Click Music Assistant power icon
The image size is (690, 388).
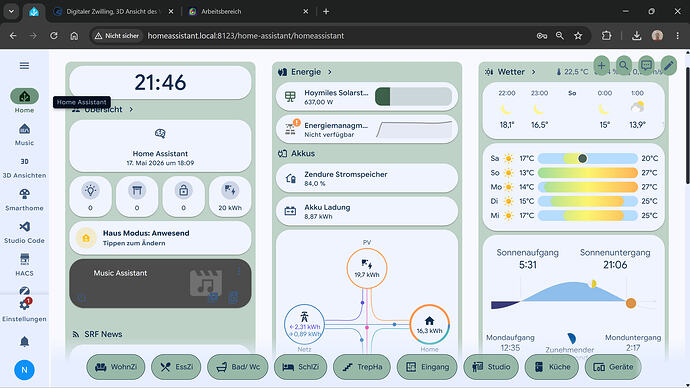coord(82,298)
